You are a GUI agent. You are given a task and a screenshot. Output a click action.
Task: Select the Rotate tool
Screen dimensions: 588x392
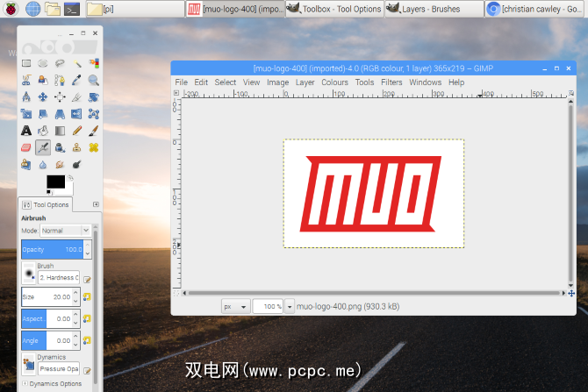94,97
